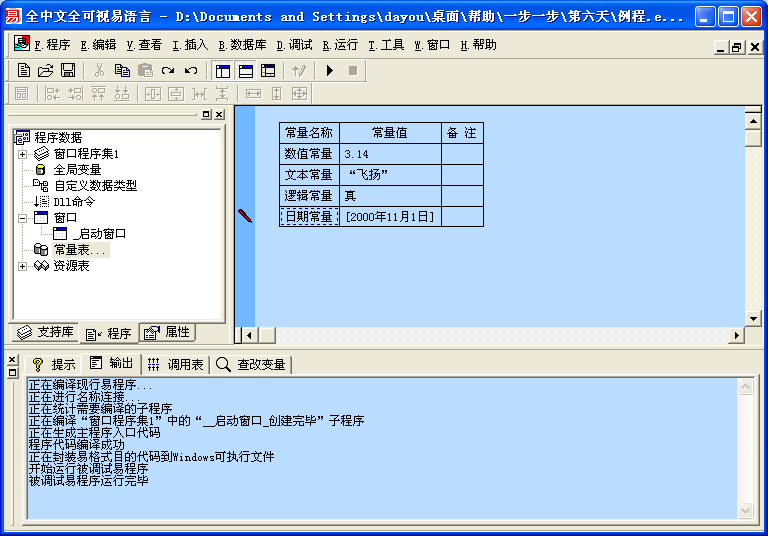Click the same width icon
The image size is (768, 536).
pyautogui.click(x=253, y=93)
